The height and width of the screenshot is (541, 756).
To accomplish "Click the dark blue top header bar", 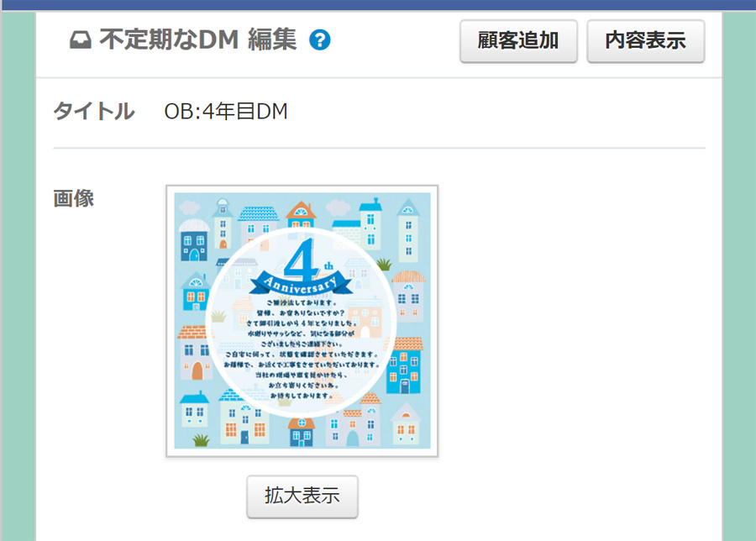I will [378, 5].
